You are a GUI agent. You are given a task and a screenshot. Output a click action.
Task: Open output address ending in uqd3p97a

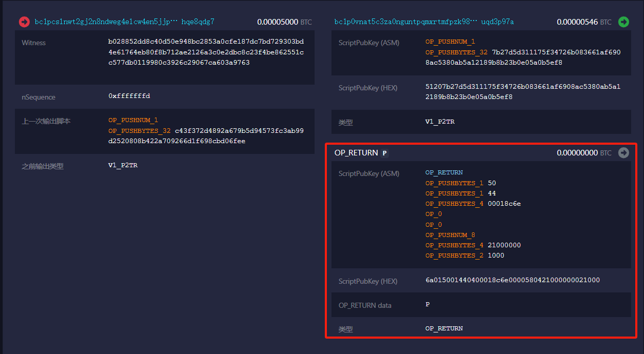tap(424, 22)
